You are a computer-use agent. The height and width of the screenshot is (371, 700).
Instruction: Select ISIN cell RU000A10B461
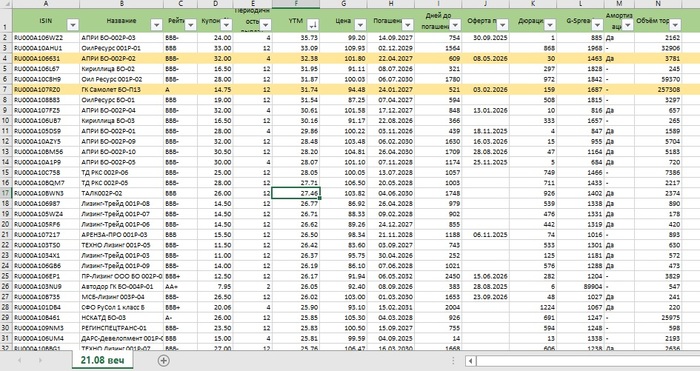46,318
